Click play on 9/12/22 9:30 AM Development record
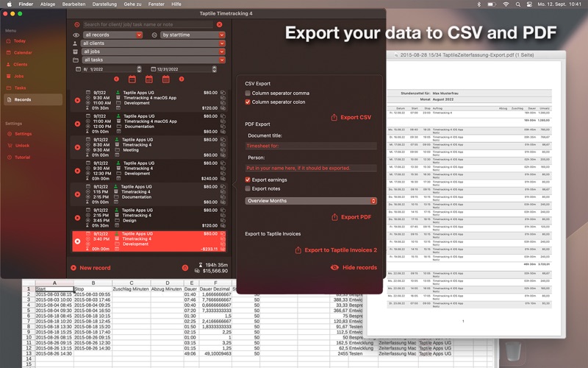This screenshot has height=368, width=588. click(x=77, y=171)
